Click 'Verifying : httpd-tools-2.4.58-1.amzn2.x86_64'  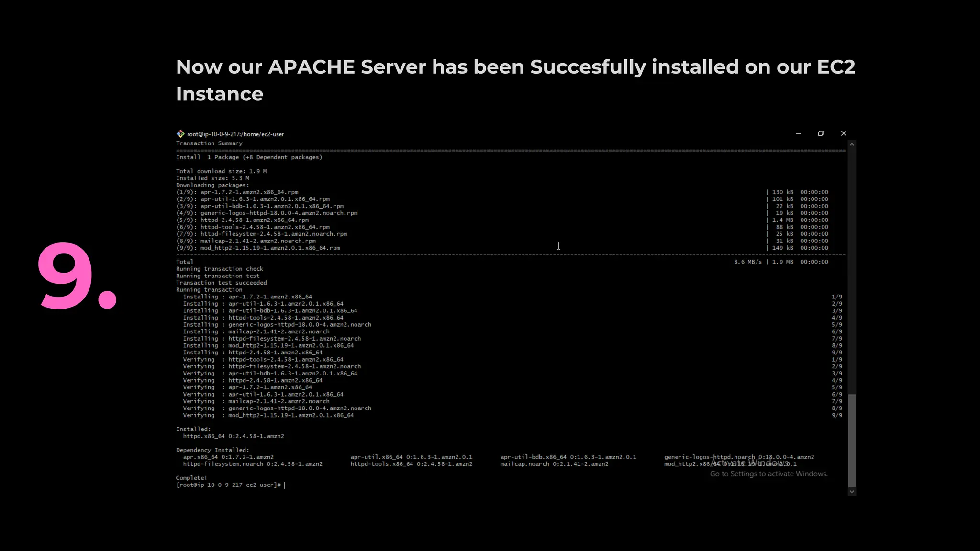tap(263, 360)
